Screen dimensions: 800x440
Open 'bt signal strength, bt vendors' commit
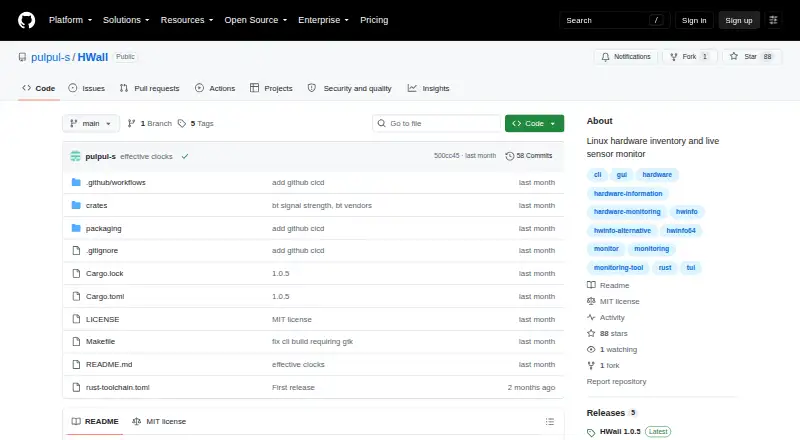click(322, 205)
